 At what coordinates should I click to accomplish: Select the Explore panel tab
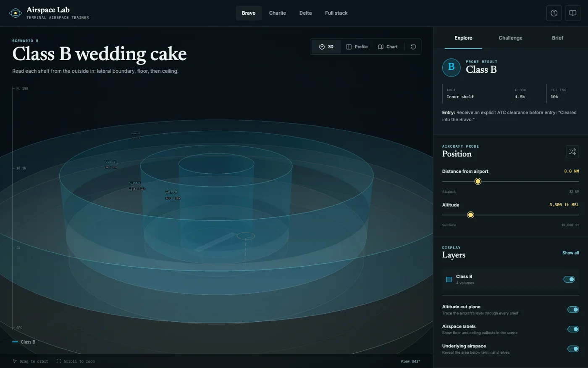[x=463, y=38]
